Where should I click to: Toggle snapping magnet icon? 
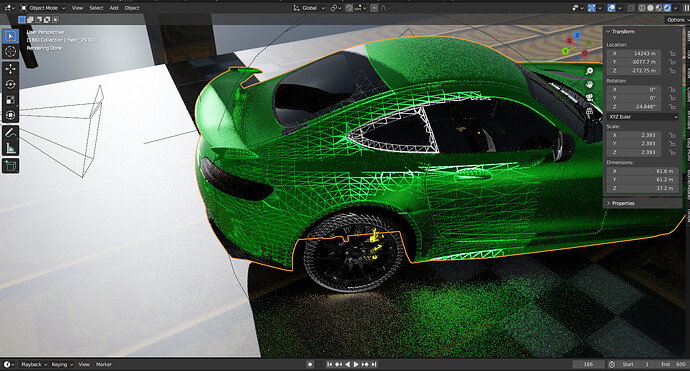click(349, 8)
